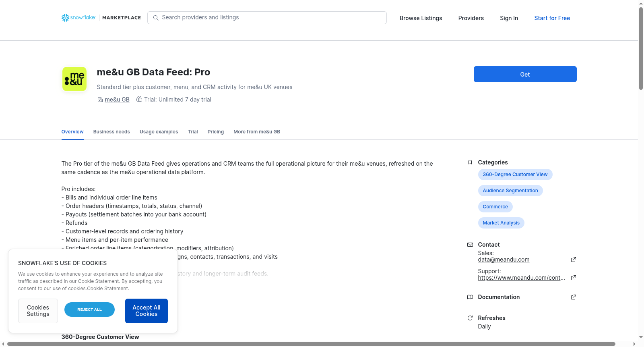Image resolution: width=644 pixels, height=347 pixels.
Task: Open the me&u GB provider link
Action: pos(117,100)
